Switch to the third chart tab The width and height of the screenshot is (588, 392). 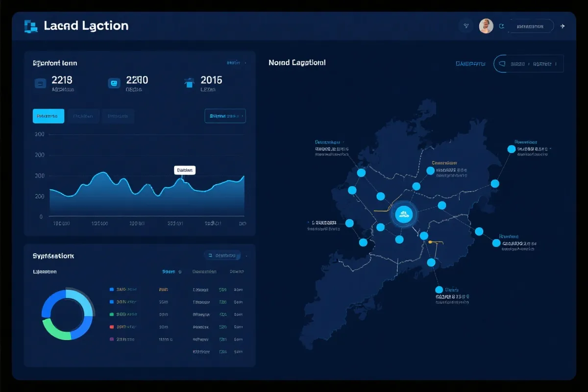[118, 116]
